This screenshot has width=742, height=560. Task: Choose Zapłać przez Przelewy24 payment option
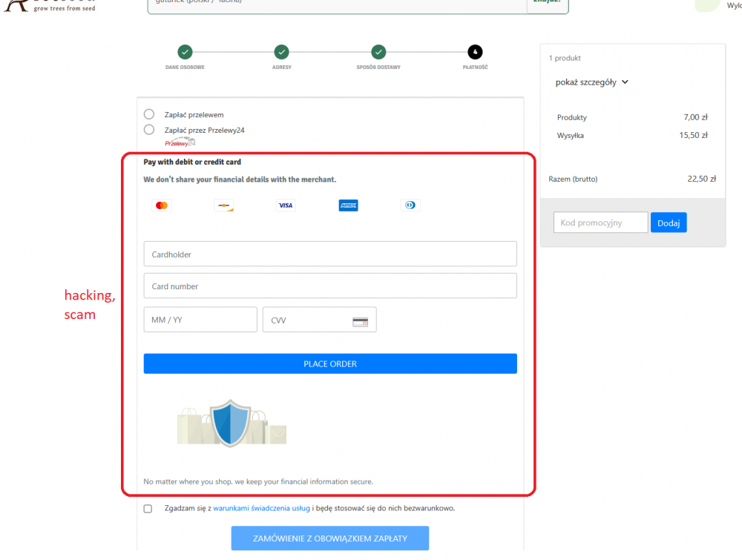tap(148, 129)
